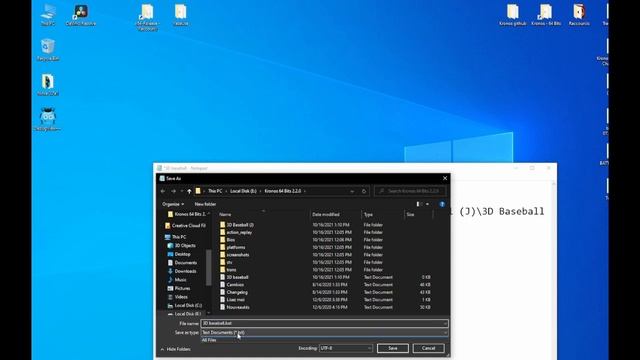640x360 pixels.
Task: Click This PC in address breadcrumb
Action: point(215,191)
